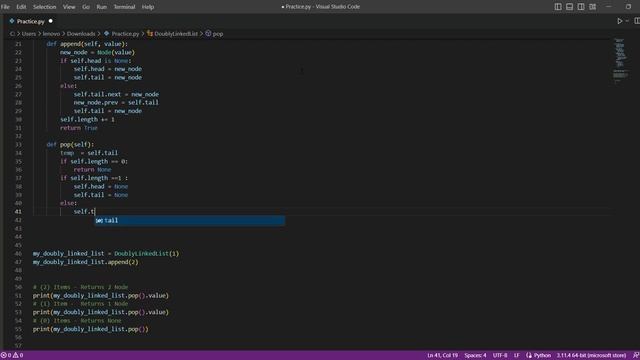Click the LF end-of-line indicator
Image resolution: width=640 pixels, height=360 pixels.
point(517,356)
